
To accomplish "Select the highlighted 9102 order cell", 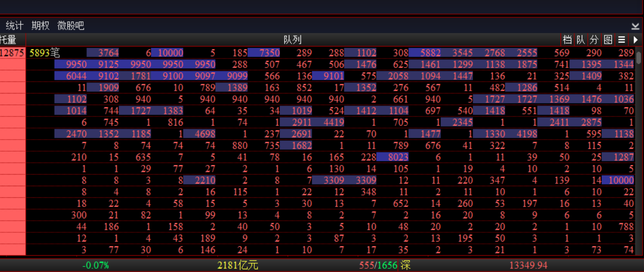I will click(x=103, y=76).
